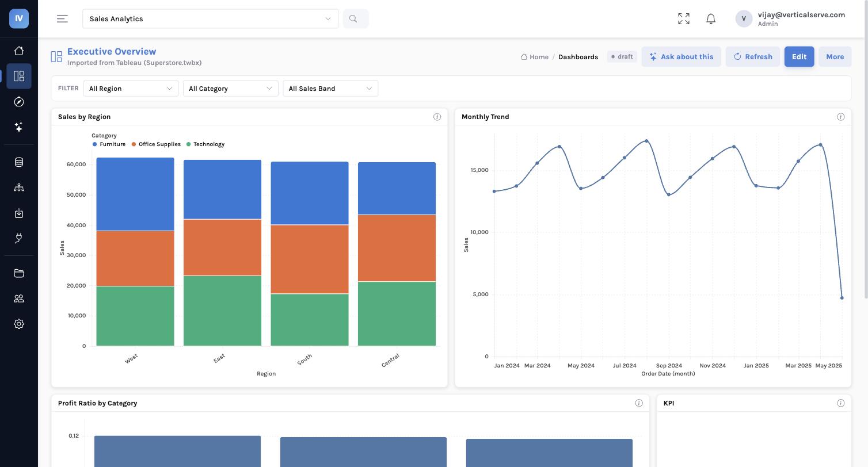Open the All Category filter dropdown
This screenshot has height=467, width=868.
[x=230, y=89]
